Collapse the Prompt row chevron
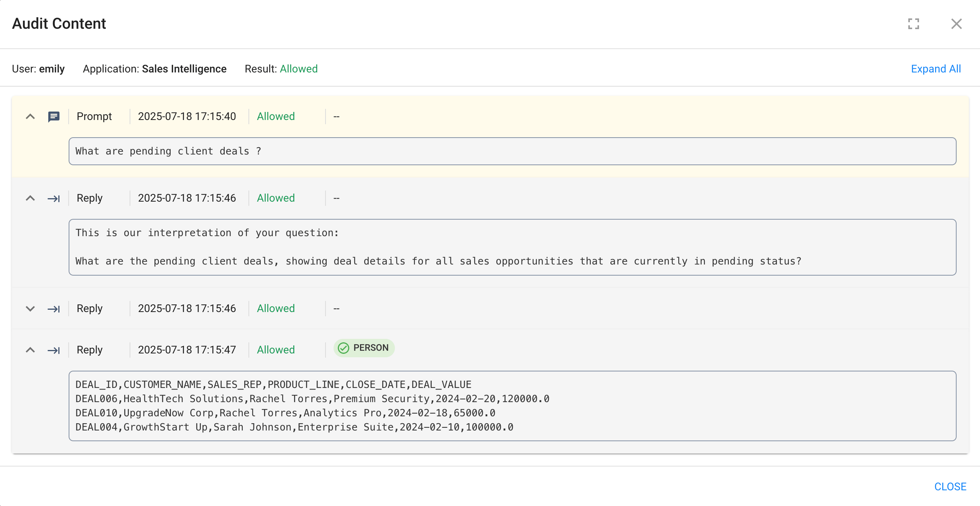Screen dimensions: 980x506 [30, 117]
